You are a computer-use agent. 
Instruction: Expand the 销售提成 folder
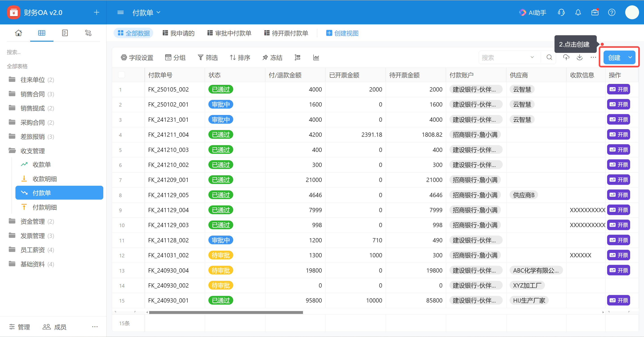[x=32, y=108]
